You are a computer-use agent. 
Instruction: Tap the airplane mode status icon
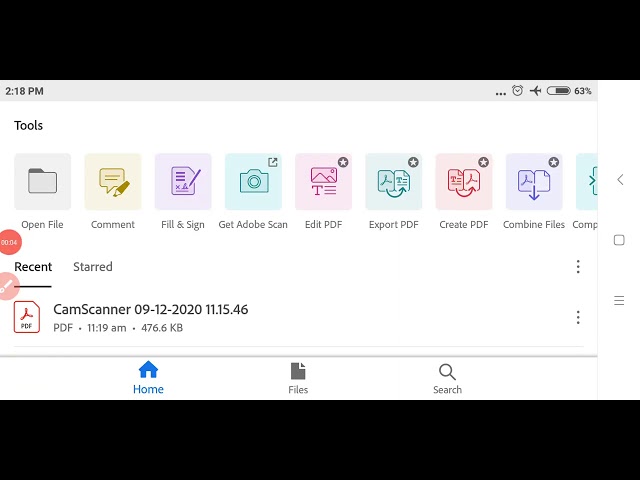click(x=536, y=91)
